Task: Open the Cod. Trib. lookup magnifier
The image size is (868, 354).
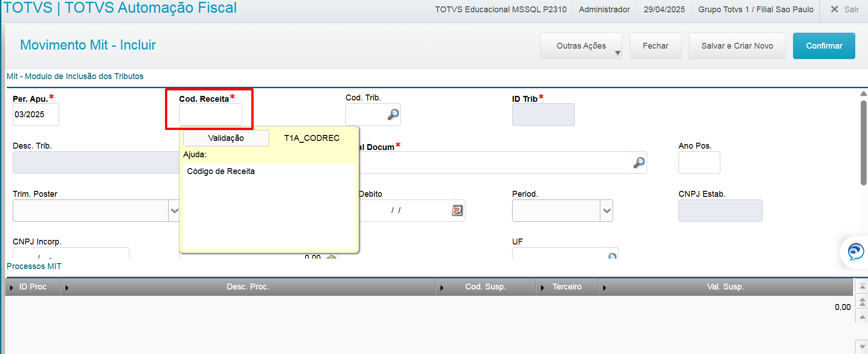Action: click(x=393, y=115)
